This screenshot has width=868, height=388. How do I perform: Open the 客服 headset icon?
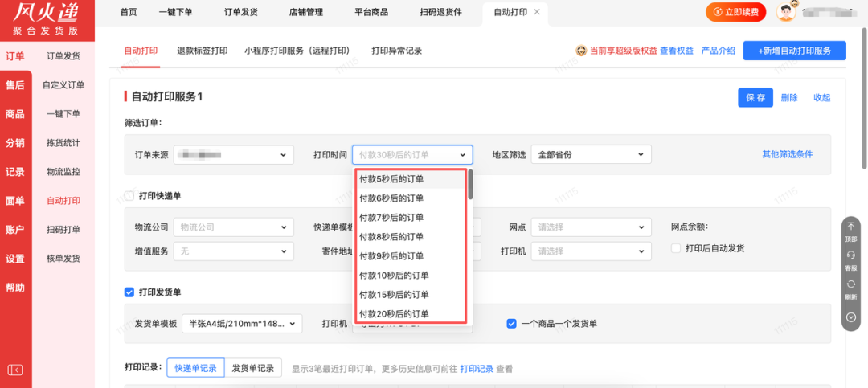click(x=851, y=255)
